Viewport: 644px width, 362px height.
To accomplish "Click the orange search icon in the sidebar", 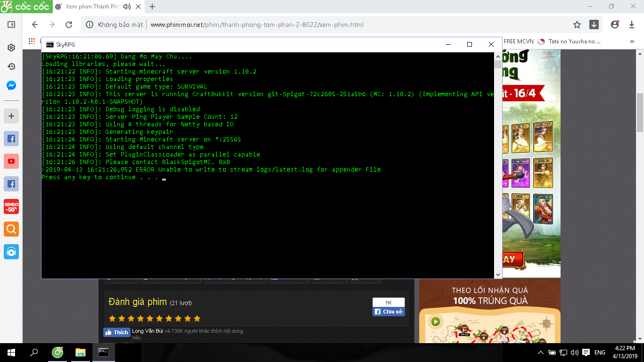I will point(11,229).
